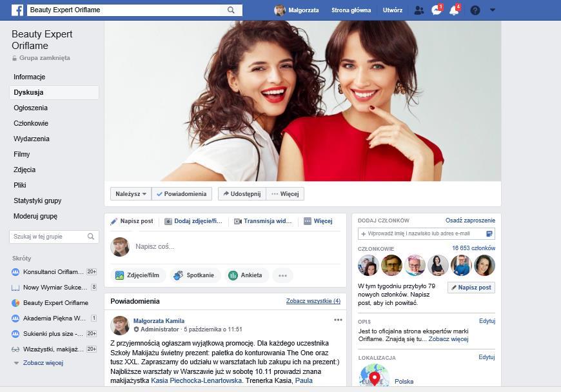Open the Informacje section
Screen dimensions: 561x392
click(29, 77)
